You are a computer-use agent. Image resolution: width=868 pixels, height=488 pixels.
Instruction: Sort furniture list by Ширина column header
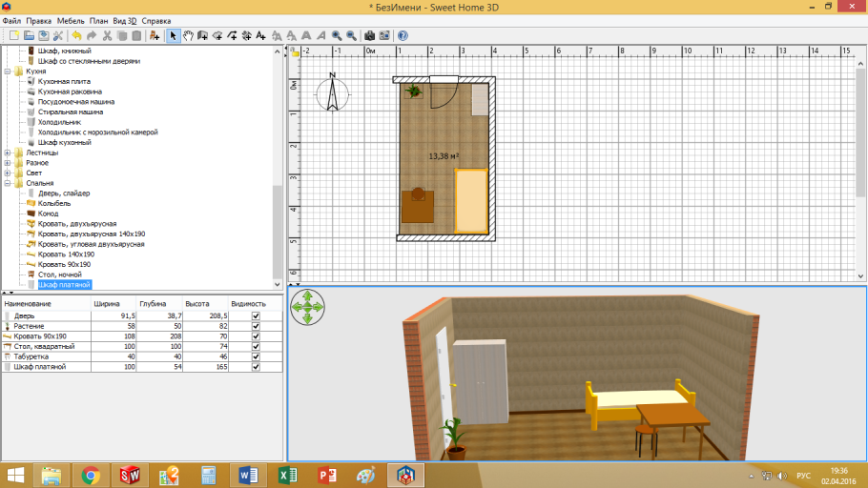point(106,304)
